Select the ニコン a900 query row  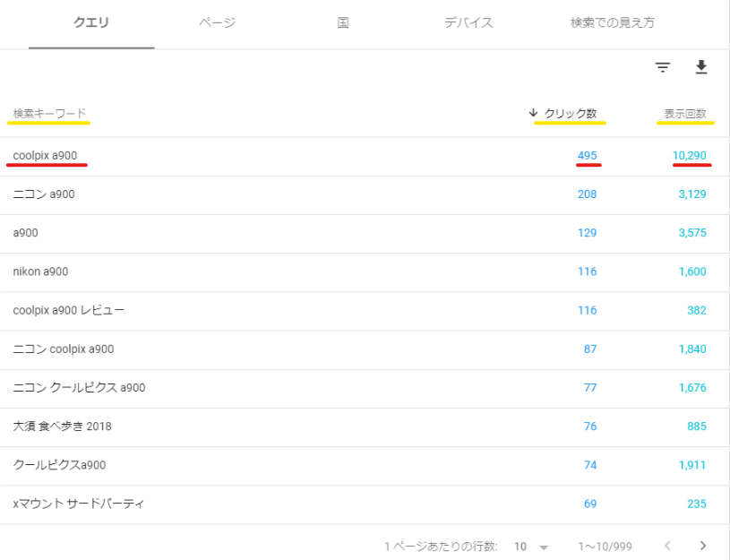[365, 194]
